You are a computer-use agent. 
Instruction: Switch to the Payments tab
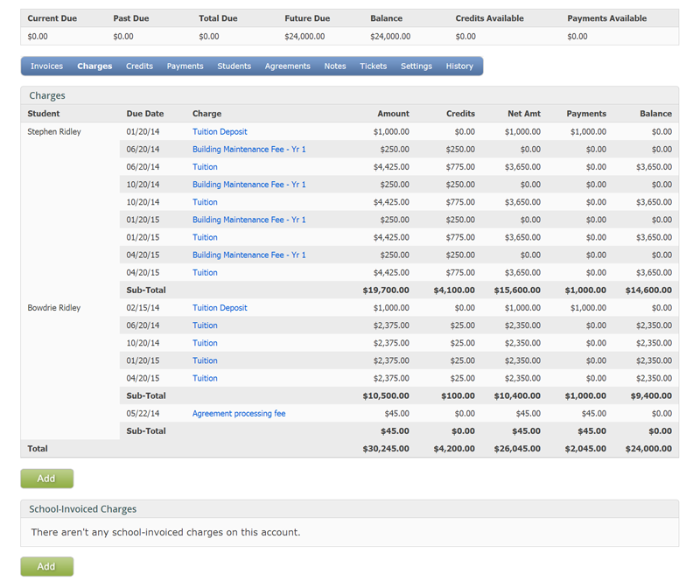(x=185, y=66)
